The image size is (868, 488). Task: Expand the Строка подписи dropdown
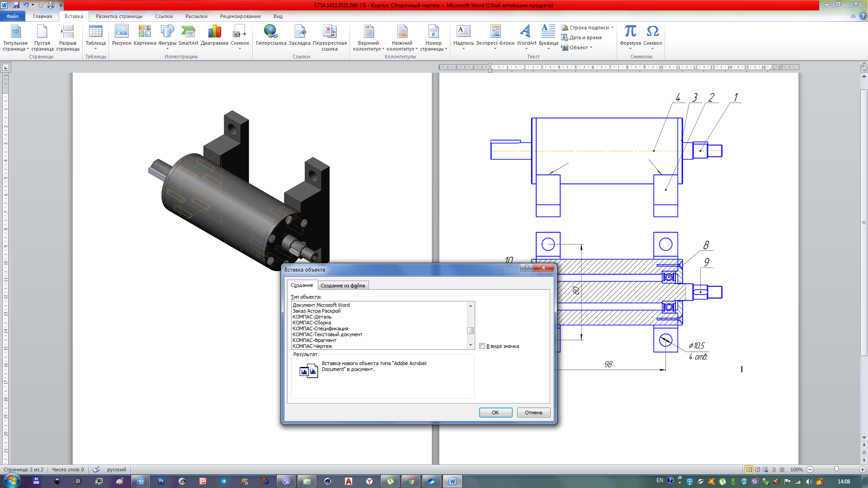612,28
